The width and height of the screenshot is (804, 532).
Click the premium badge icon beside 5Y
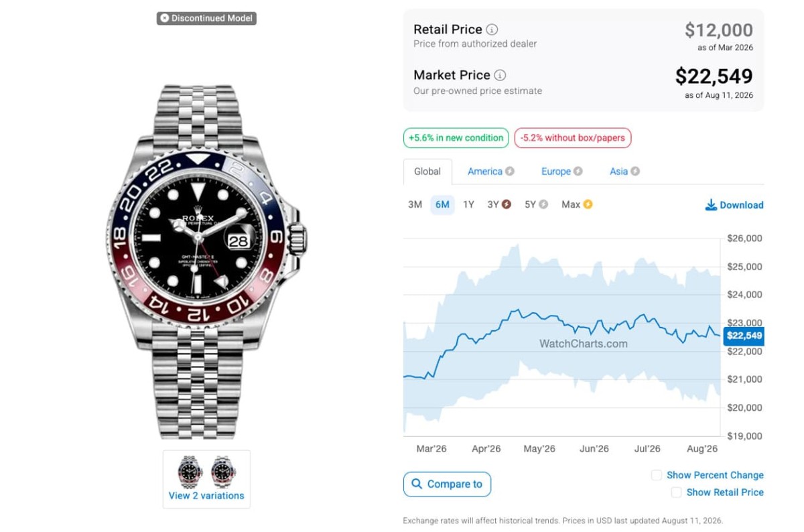(x=544, y=204)
